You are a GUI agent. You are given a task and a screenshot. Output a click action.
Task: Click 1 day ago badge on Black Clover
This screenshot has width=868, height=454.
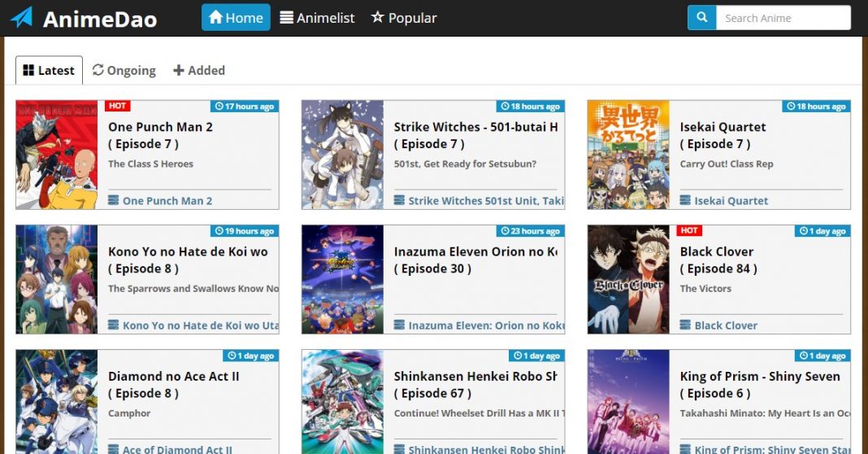coord(822,231)
